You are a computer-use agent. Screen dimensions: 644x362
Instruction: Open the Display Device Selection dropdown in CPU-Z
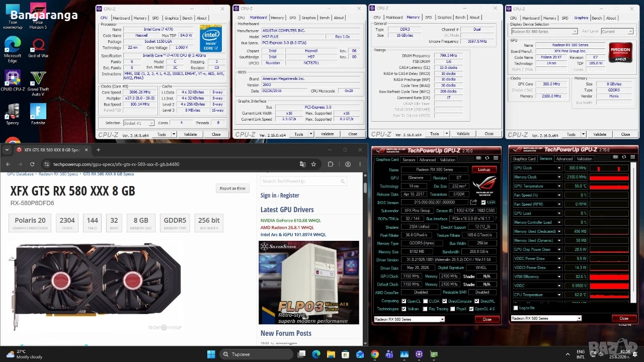(545, 31)
